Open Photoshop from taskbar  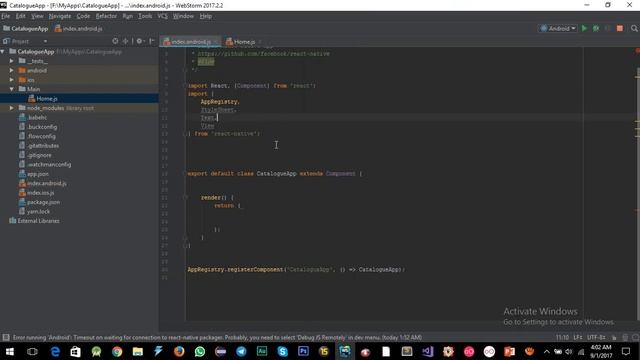click(x=303, y=351)
